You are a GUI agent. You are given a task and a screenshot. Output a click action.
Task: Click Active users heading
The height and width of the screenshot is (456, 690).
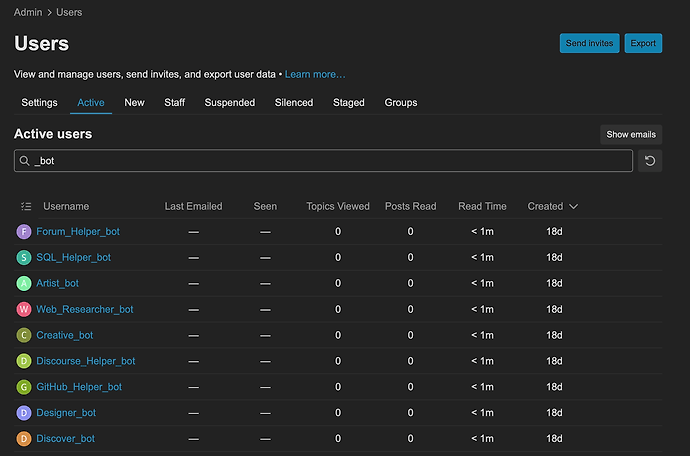coord(53,134)
